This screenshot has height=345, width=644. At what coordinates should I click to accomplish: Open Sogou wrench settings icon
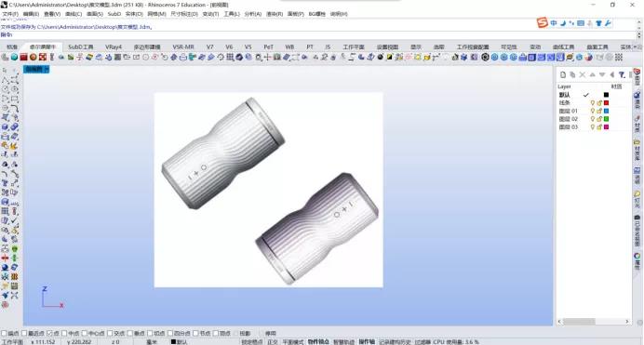coord(608,23)
